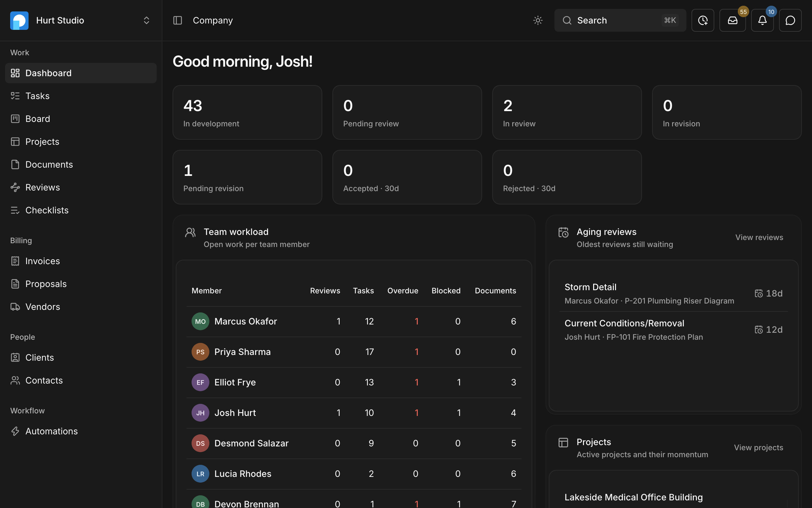Open the time tracker clock icon
This screenshot has width=812, height=508.
(x=703, y=21)
